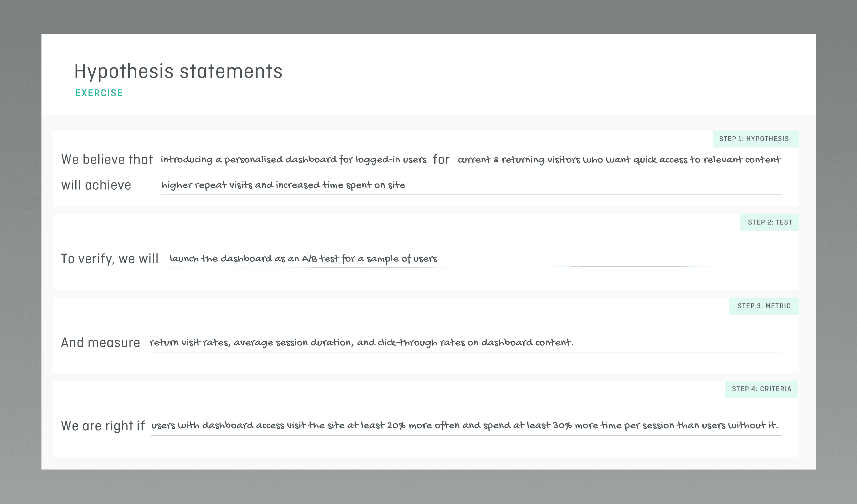Click the 'will achieve' prompt
Image resolution: width=857 pixels, height=504 pixels.
[x=96, y=185]
